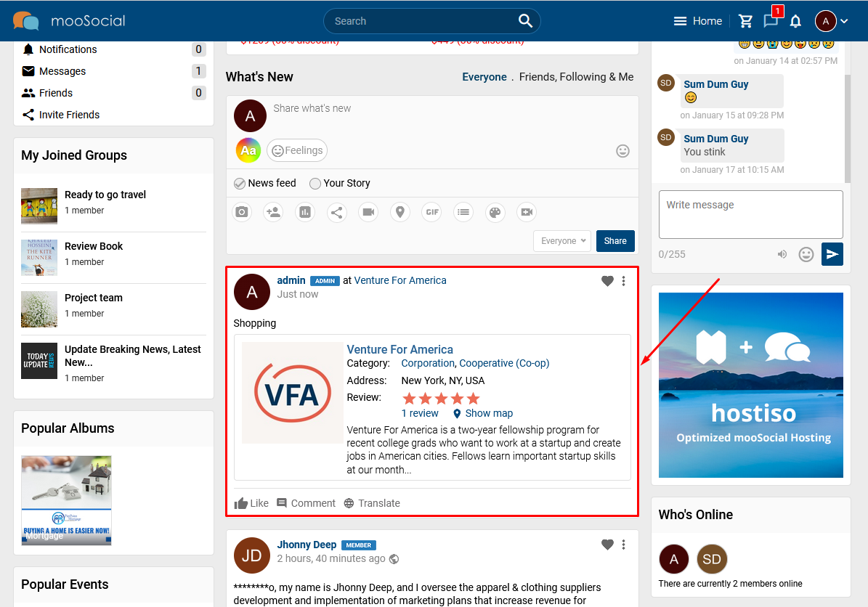
Task: Click the Venture For America title link
Action: [399, 350]
